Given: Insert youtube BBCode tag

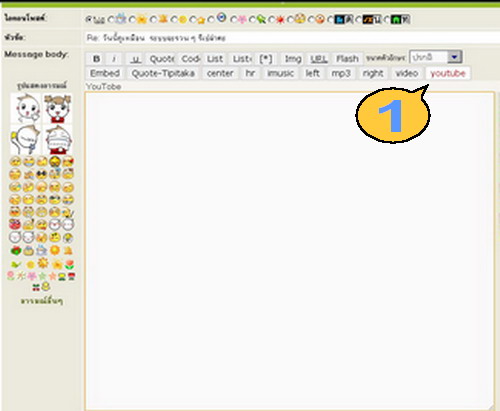Looking at the screenshot, I should coord(448,73).
